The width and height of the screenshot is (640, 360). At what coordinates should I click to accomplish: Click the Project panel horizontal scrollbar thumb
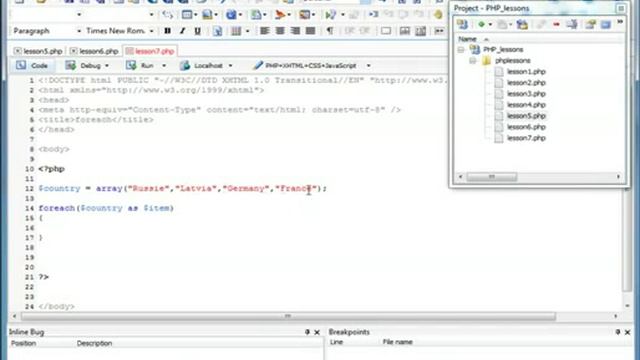[492, 177]
